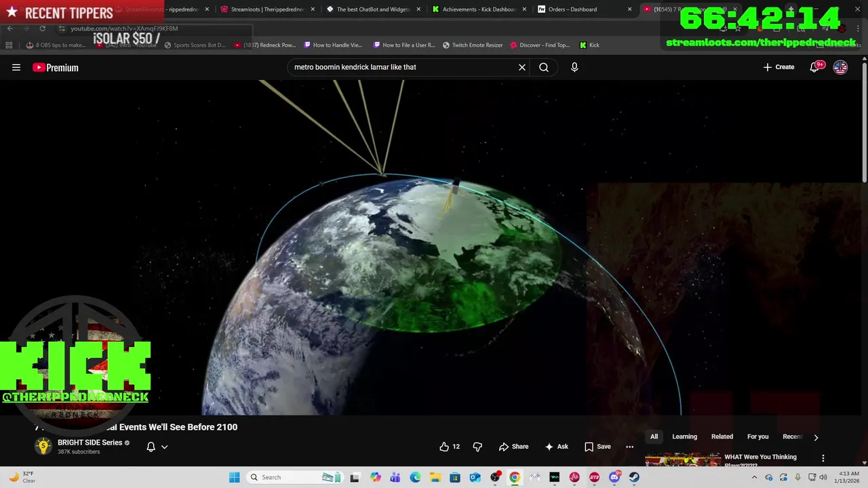Viewport: 868px width, 488px height.
Task: Like the video with the thumbs-up button
Action: click(450, 447)
